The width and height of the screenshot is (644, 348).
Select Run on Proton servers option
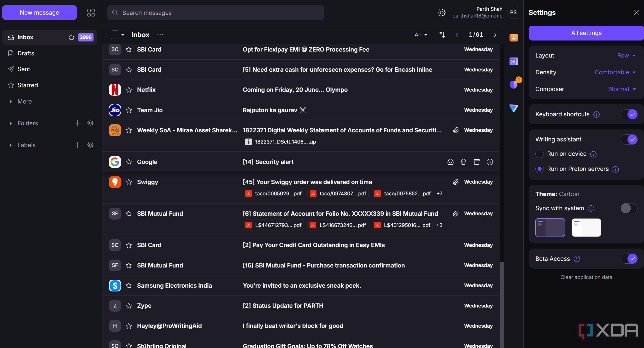tap(539, 169)
